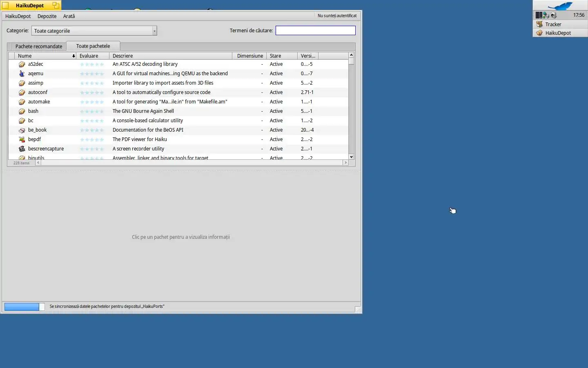Click the autoconf package icon
Screen dimensions: 588x368
tap(22, 92)
